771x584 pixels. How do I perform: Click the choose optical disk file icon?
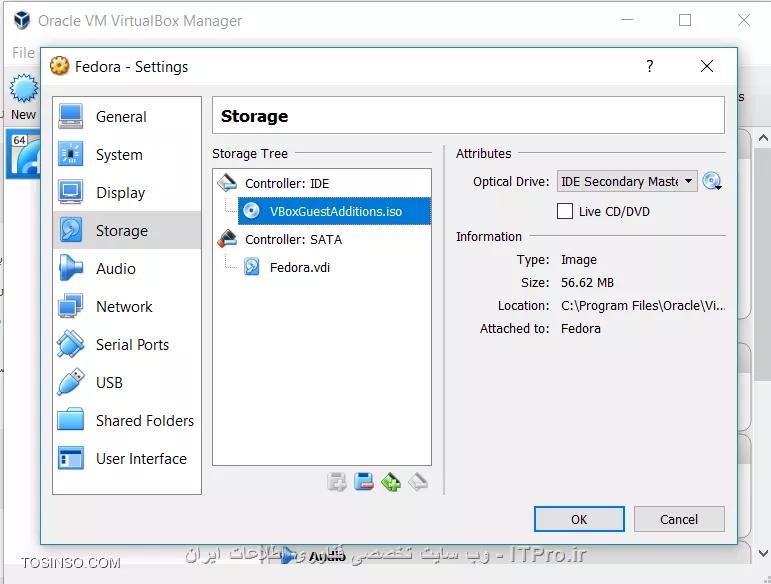coord(712,181)
